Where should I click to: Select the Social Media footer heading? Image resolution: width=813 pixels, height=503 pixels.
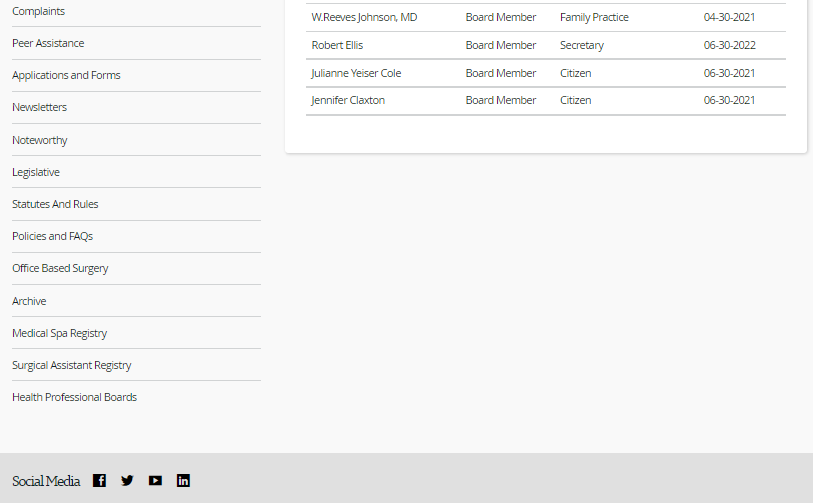coord(46,481)
